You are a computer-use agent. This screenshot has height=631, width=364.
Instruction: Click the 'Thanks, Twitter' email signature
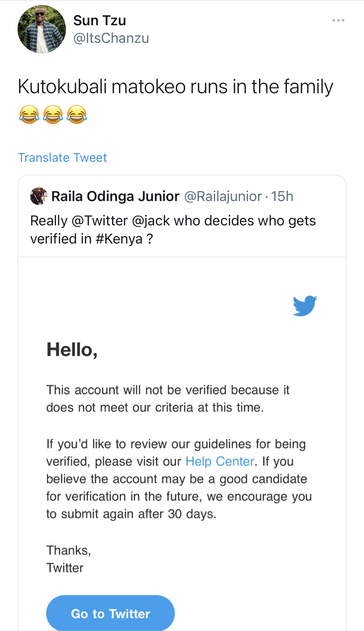tap(69, 559)
